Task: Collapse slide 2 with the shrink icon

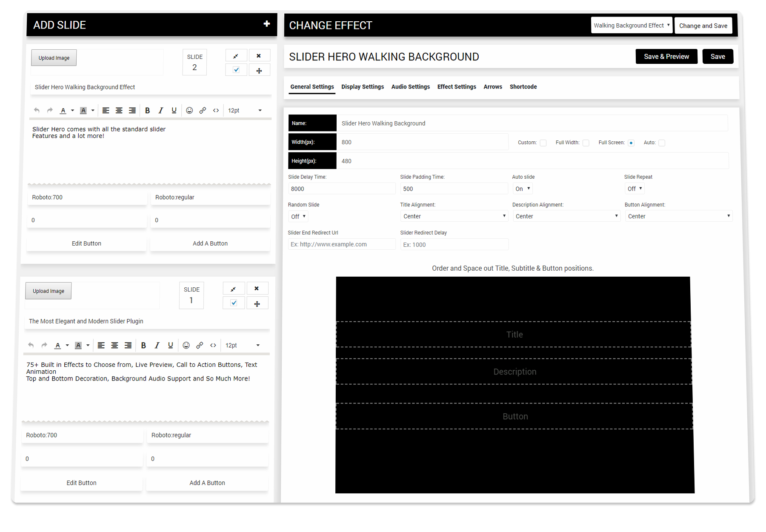Action: [236, 56]
